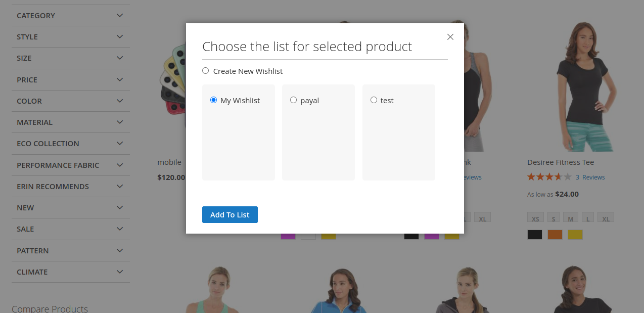Select the payal wishlist radio button
Viewport: 644px width, 313px height.
[x=293, y=100]
